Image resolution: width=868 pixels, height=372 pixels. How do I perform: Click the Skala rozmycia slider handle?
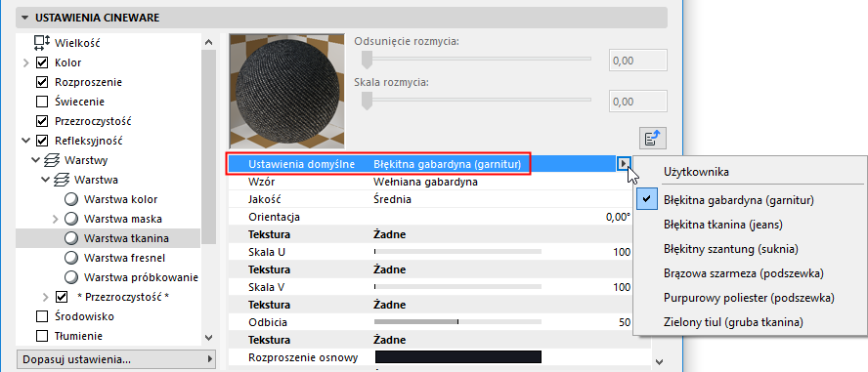click(366, 102)
